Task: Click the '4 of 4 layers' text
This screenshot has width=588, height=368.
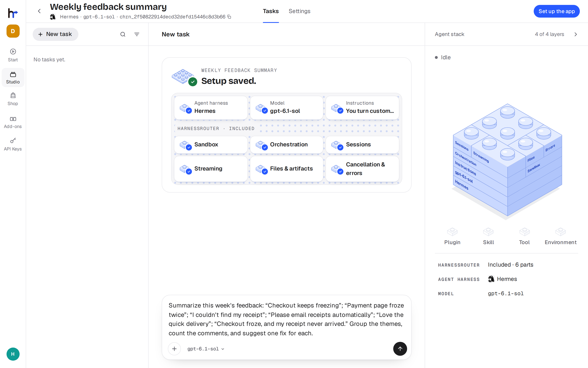Action: tap(549, 34)
